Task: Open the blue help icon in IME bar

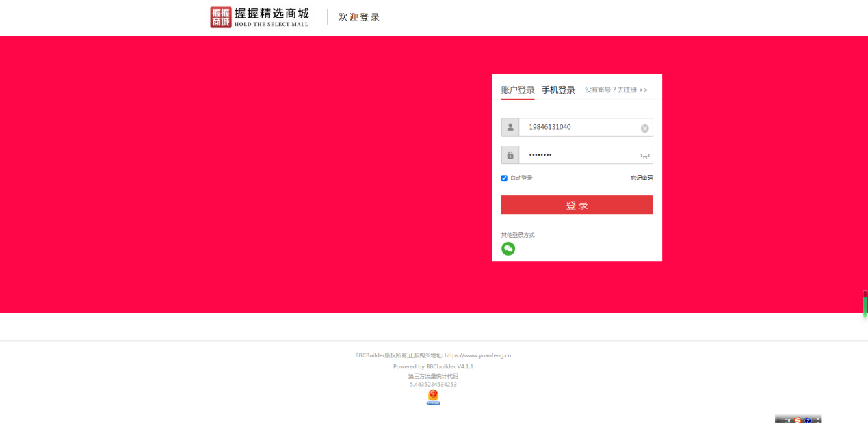Action: click(808, 420)
